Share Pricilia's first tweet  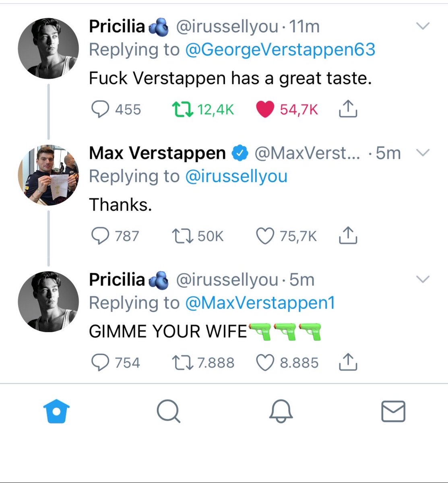(348, 109)
